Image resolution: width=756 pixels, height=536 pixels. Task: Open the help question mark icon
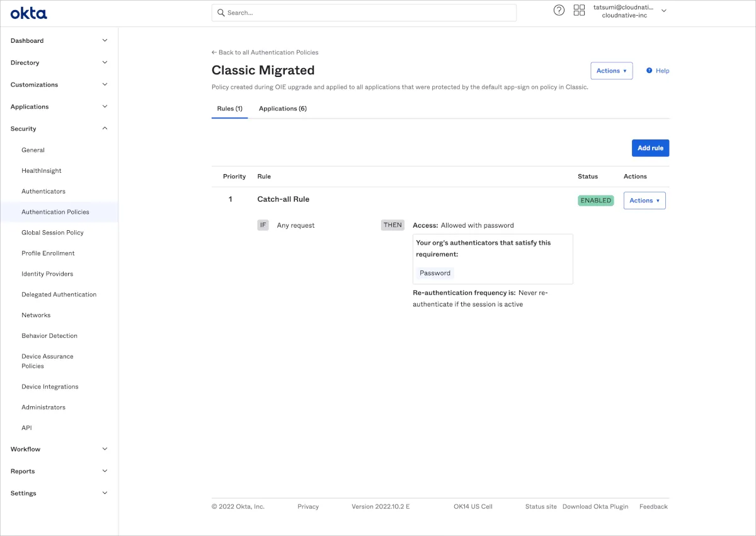pyautogui.click(x=559, y=11)
